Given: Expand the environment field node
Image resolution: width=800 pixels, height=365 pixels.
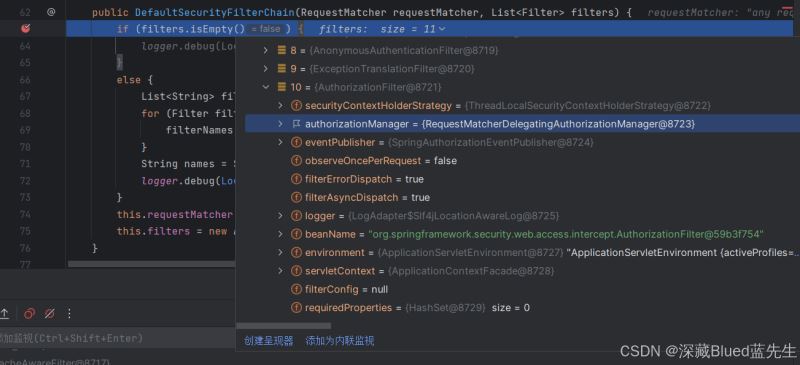Looking at the screenshot, I should (280, 253).
